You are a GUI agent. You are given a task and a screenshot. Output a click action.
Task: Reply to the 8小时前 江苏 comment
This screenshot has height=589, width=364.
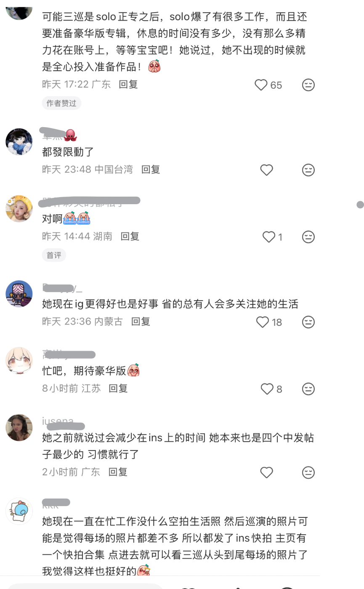point(118,388)
